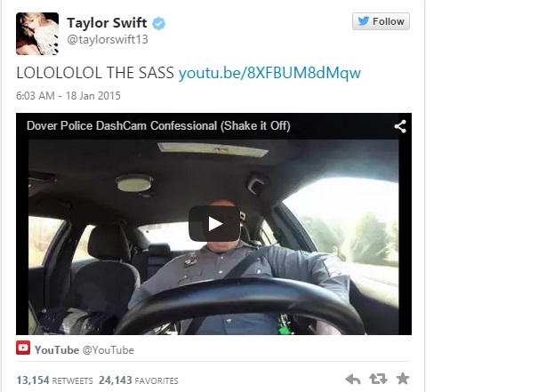View the 13,154 retweets list
538x392 pixels.
pos(54,380)
